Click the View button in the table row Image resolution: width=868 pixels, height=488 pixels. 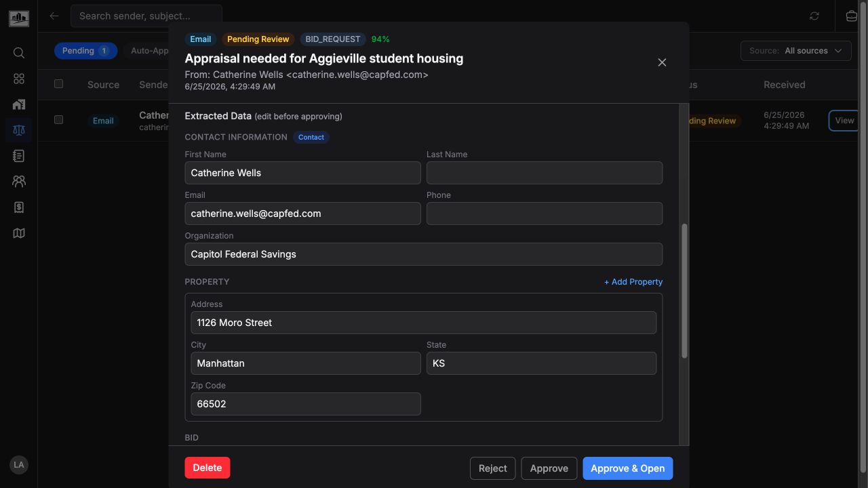coord(844,121)
